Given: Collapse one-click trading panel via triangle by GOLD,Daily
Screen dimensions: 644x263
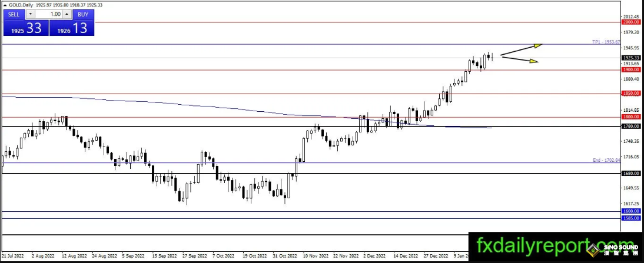Looking at the screenshot, I should [x=5, y=5].
